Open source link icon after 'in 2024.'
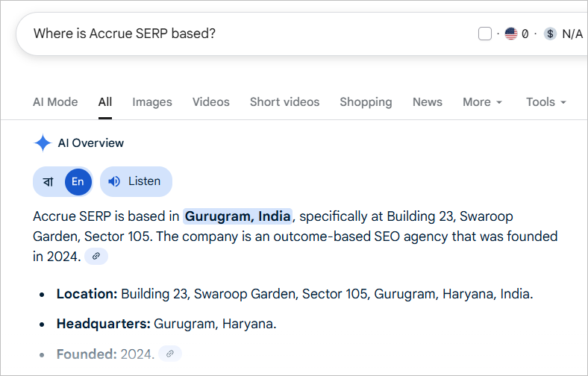The width and height of the screenshot is (588, 376). 96,257
